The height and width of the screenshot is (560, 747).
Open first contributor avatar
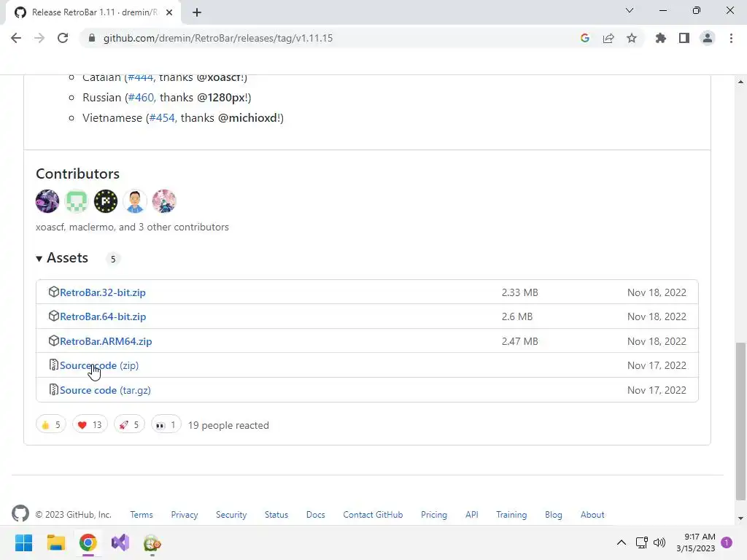tap(47, 201)
